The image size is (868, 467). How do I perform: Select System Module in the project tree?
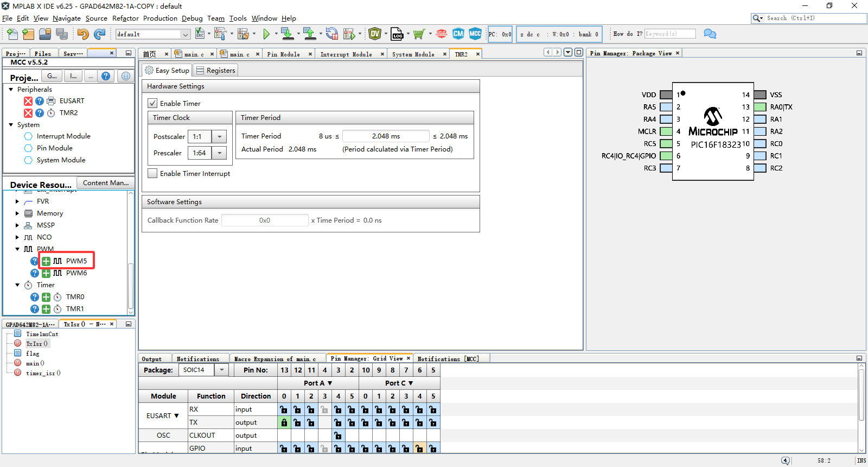pyautogui.click(x=61, y=160)
